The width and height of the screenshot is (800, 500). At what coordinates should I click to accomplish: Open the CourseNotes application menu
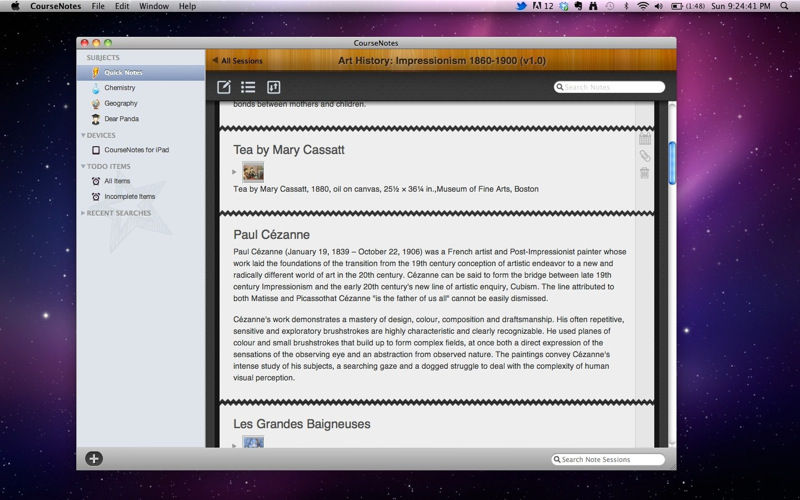coord(56,6)
